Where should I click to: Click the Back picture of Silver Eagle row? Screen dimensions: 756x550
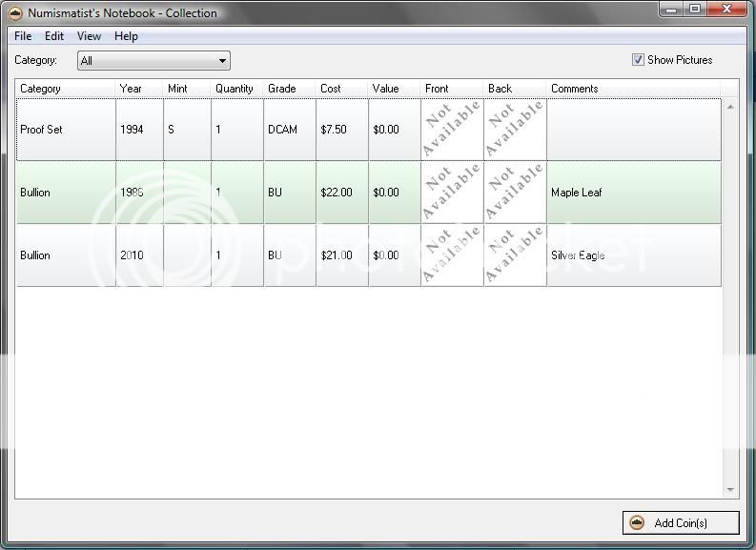pyautogui.click(x=515, y=255)
